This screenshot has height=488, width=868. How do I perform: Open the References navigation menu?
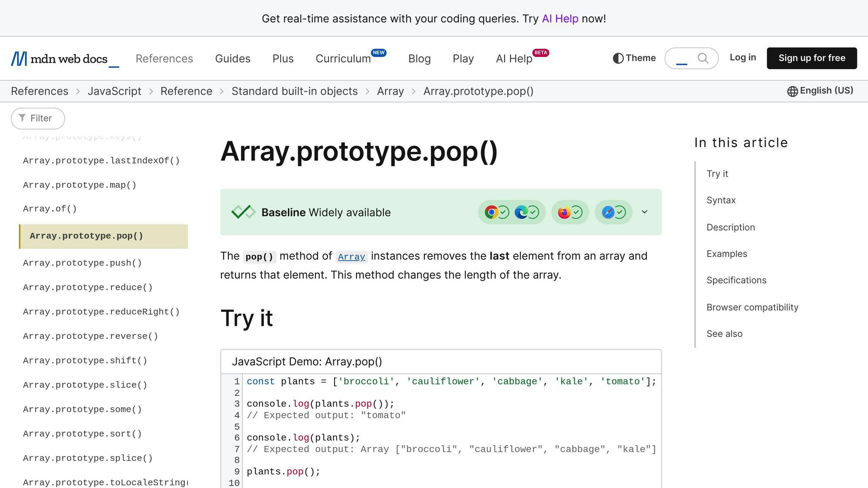(x=164, y=58)
